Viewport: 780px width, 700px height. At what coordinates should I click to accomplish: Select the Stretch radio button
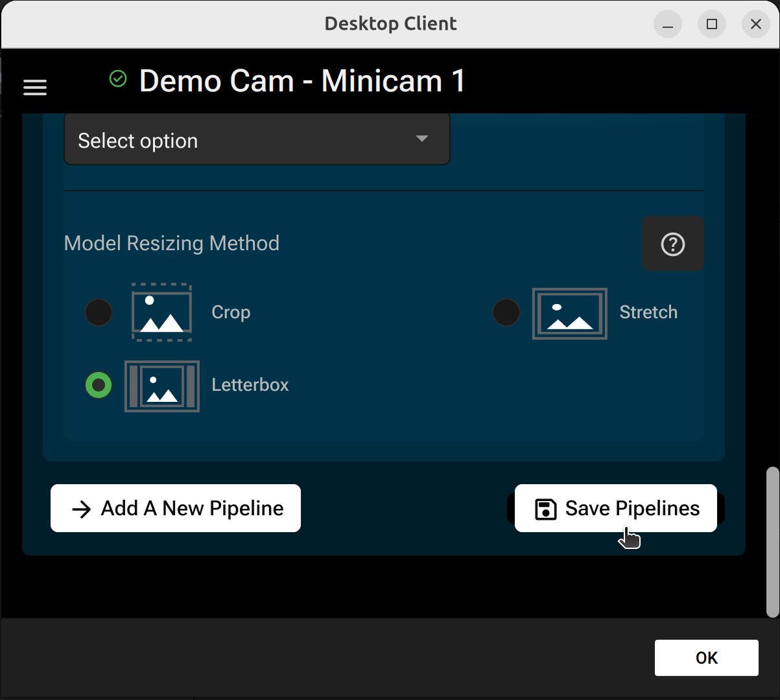pyautogui.click(x=506, y=312)
